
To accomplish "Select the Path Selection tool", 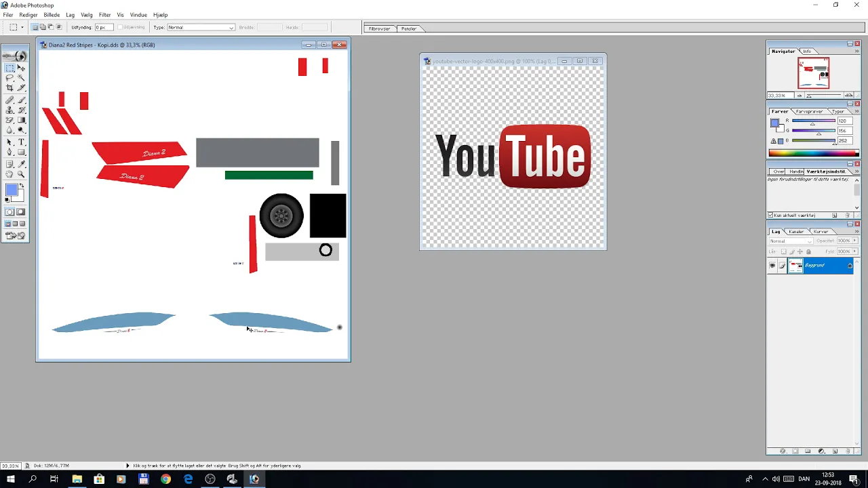I will [9, 142].
